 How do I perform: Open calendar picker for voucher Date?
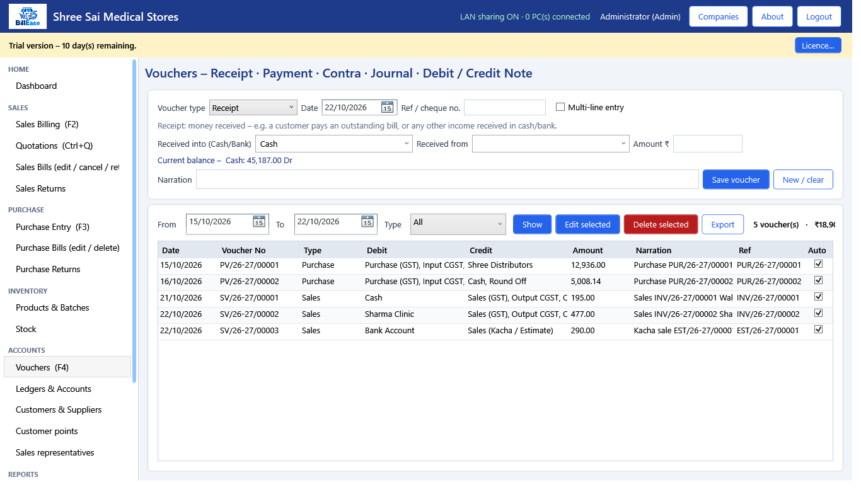(387, 108)
